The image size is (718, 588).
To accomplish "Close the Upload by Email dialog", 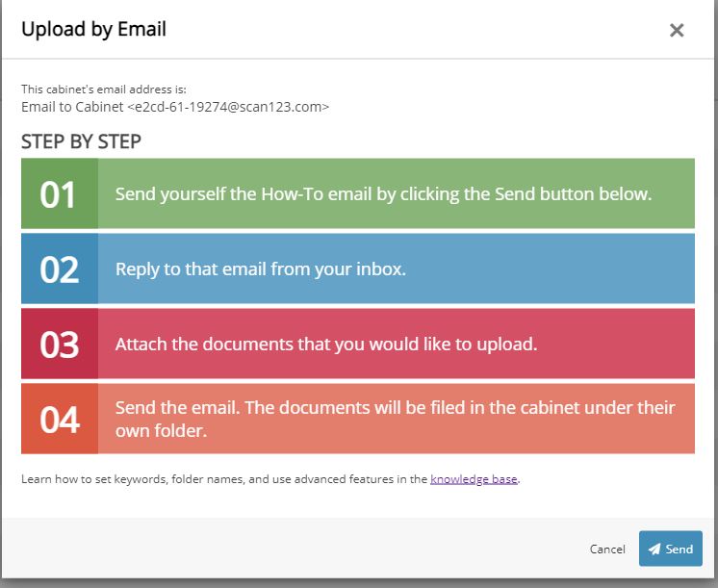I will click(677, 30).
